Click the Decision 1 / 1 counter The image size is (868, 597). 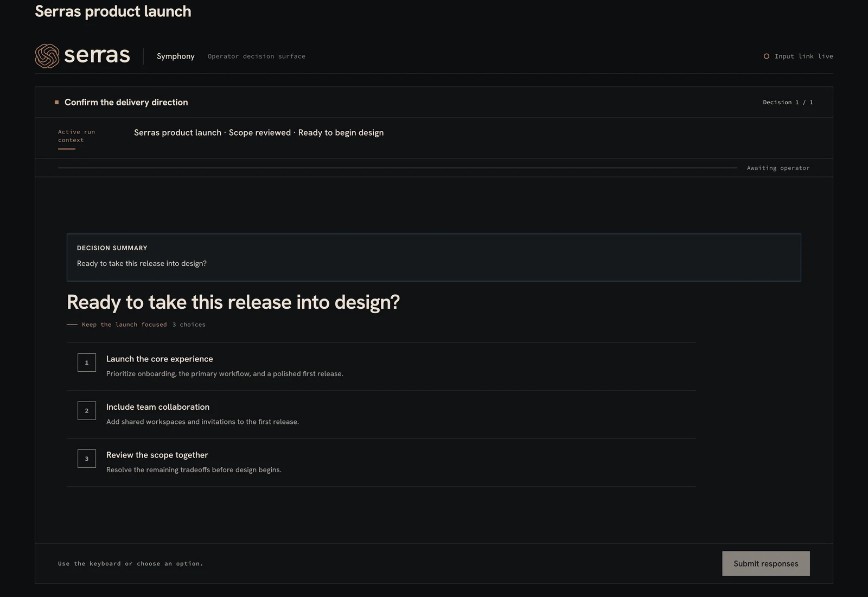788,102
